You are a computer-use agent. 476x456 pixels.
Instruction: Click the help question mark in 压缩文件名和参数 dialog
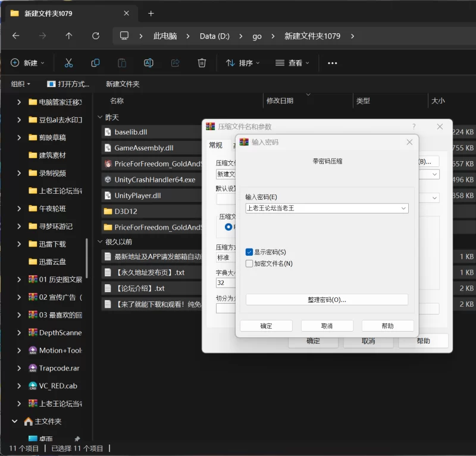point(414,127)
